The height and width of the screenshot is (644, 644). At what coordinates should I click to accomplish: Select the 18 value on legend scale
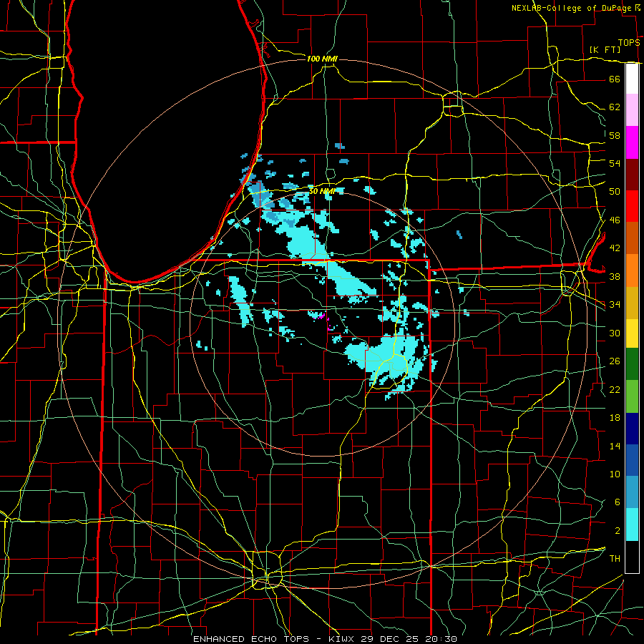pos(615,418)
